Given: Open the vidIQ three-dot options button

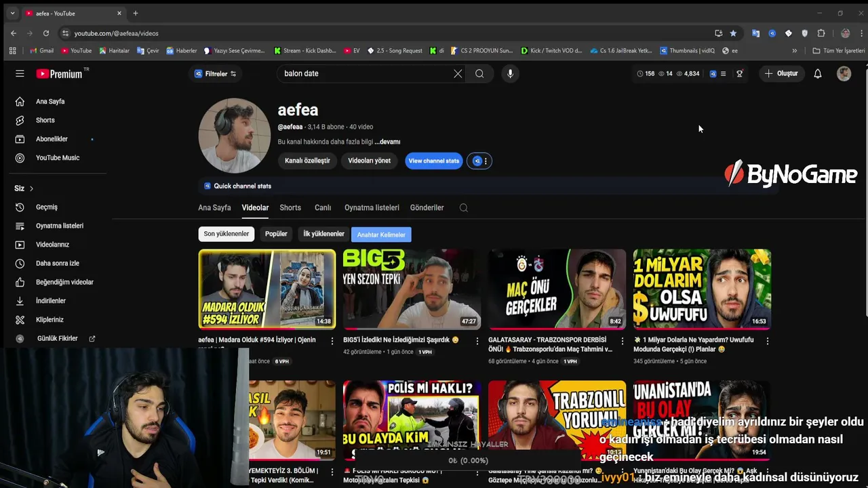Looking at the screenshot, I should point(486,161).
